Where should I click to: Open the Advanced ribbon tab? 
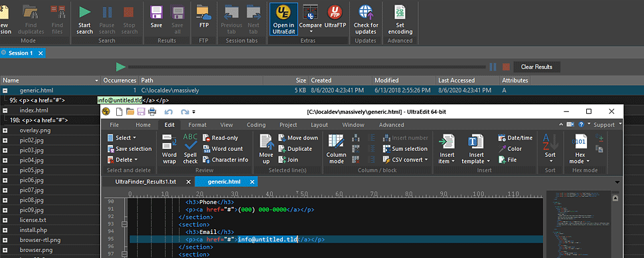click(391, 125)
